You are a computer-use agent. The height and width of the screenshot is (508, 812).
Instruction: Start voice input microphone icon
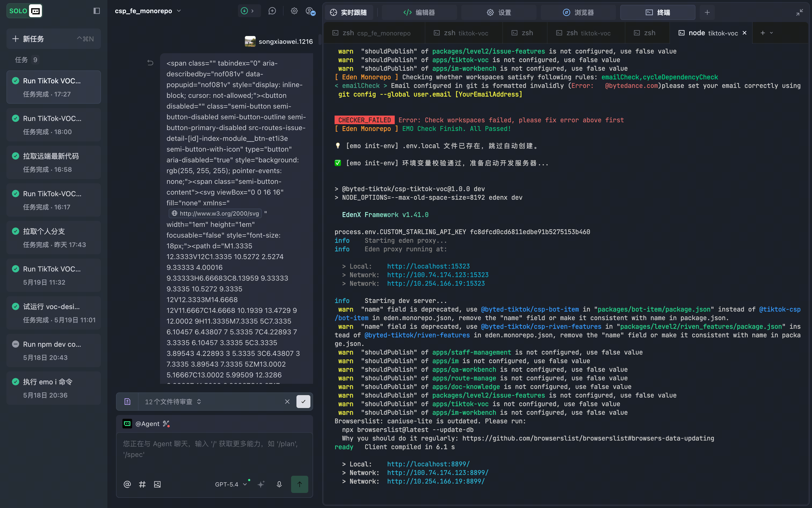click(x=279, y=484)
